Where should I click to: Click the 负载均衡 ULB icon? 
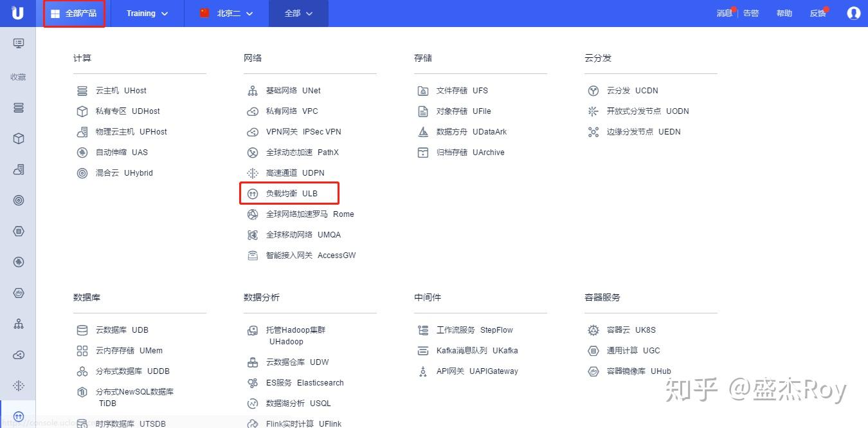pyautogui.click(x=253, y=193)
